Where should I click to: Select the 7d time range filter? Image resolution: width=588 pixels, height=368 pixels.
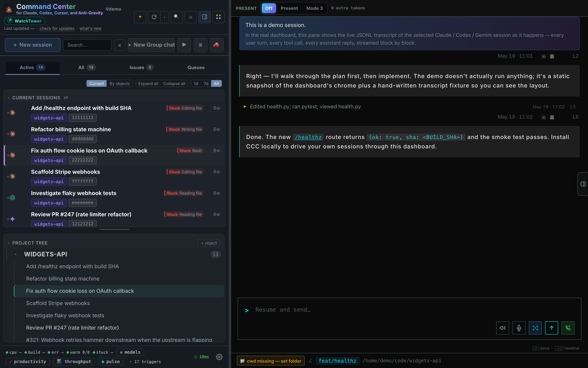(x=206, y=83)
